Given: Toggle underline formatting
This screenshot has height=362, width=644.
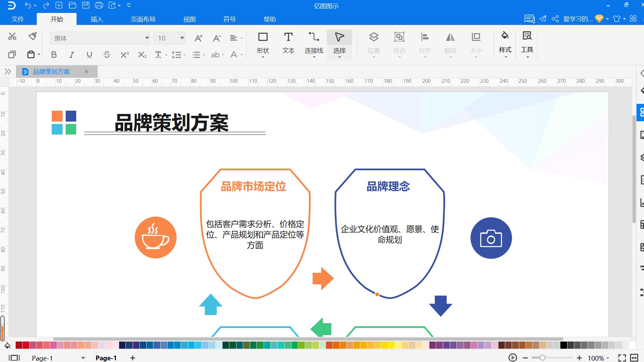Looking at the screenshot, I should click(89, 54).
